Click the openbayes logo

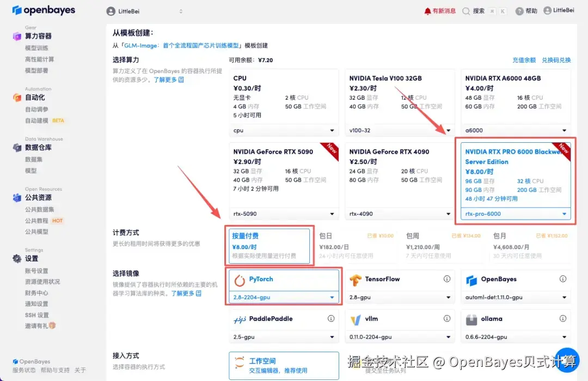click(x=44, y=10)
